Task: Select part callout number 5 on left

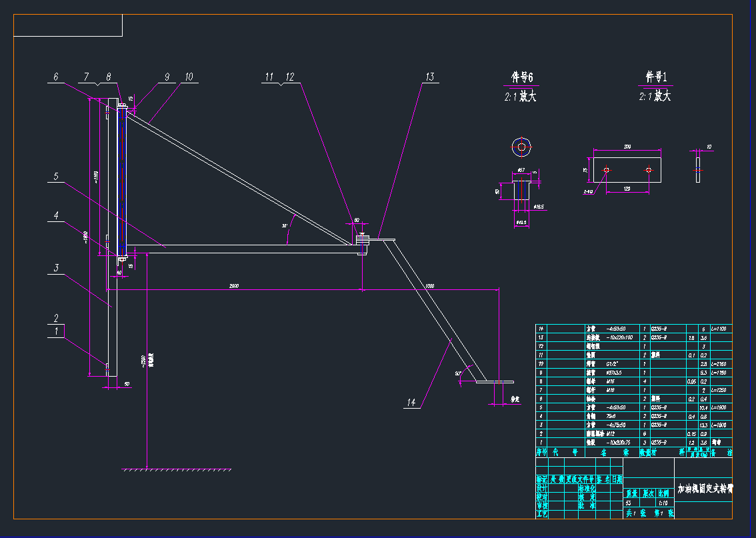Action: 57,177
